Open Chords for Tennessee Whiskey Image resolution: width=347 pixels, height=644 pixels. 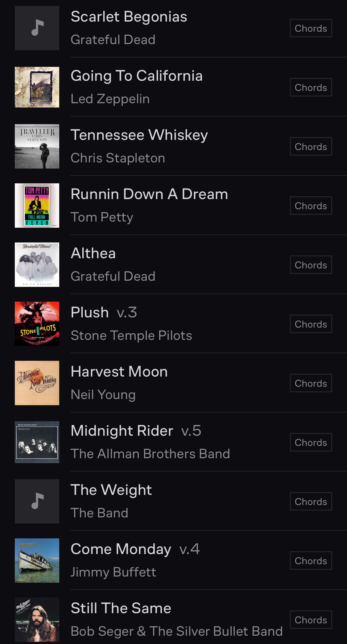coord(311,146)
